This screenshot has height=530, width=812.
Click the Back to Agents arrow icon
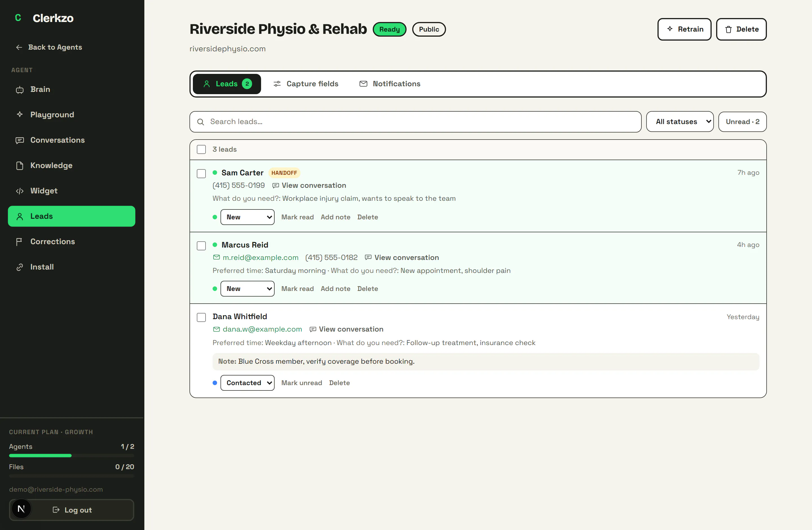click(x=19, y=47)
